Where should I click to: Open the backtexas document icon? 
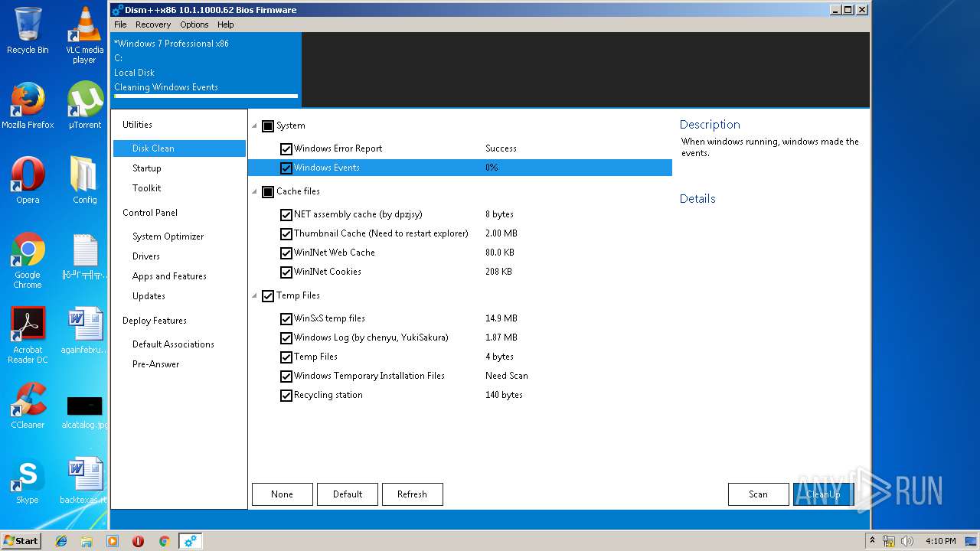[84, 481]
